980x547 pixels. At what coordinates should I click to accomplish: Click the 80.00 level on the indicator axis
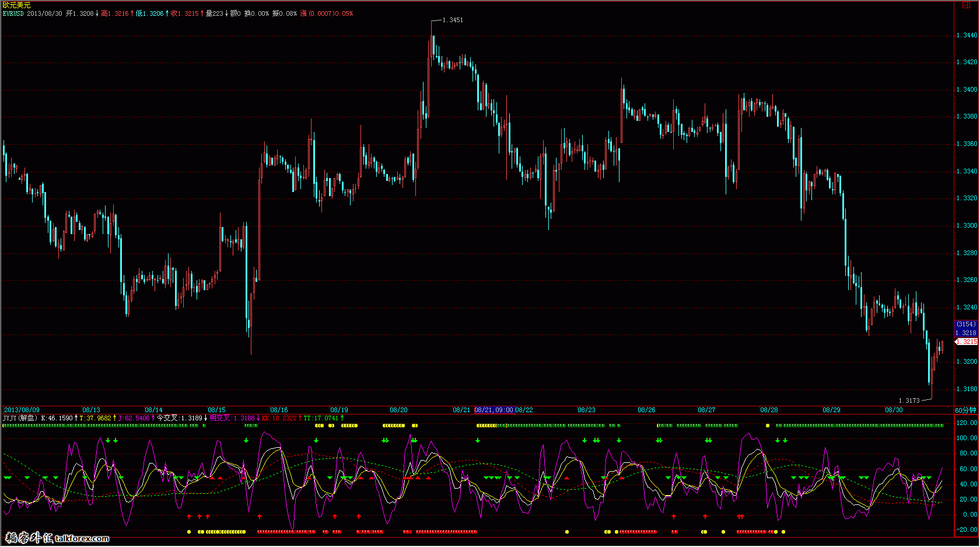(968, 453)
